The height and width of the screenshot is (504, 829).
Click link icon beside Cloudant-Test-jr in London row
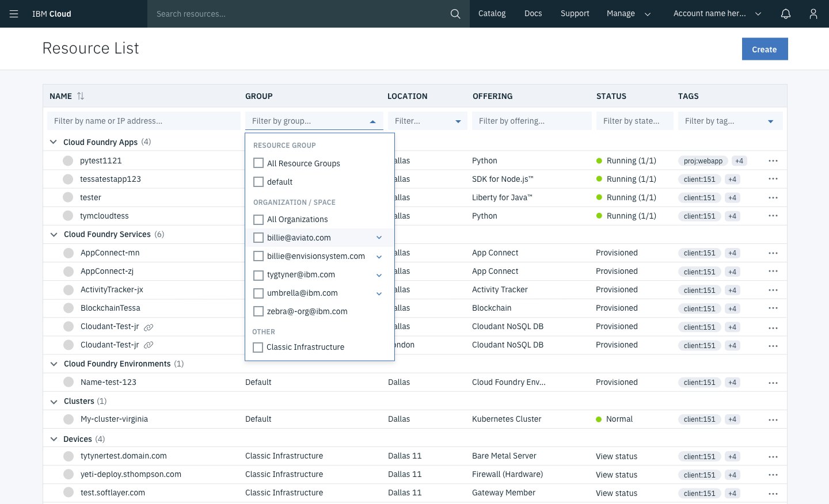click(x=149, y=345)
